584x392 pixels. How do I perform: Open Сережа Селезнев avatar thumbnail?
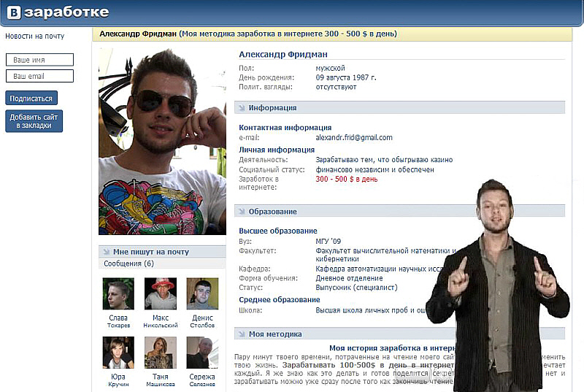(x=202, y=353)
